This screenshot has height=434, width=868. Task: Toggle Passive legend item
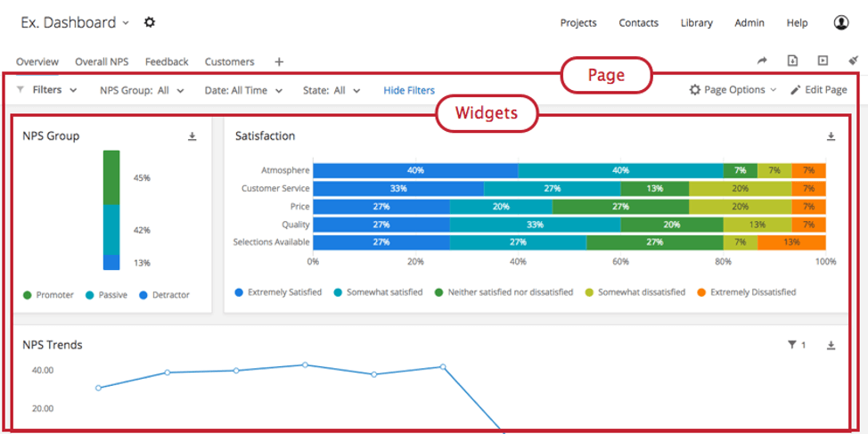click(106, 295)
